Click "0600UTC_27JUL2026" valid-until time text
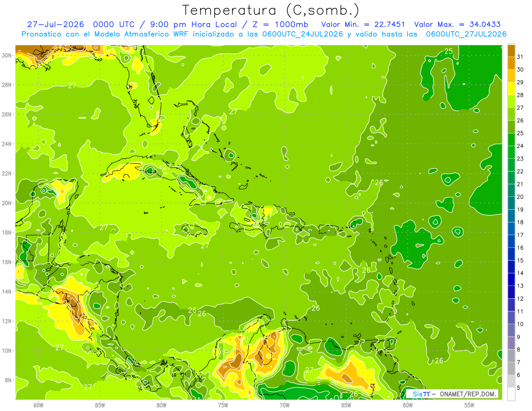 coord(466,34)
